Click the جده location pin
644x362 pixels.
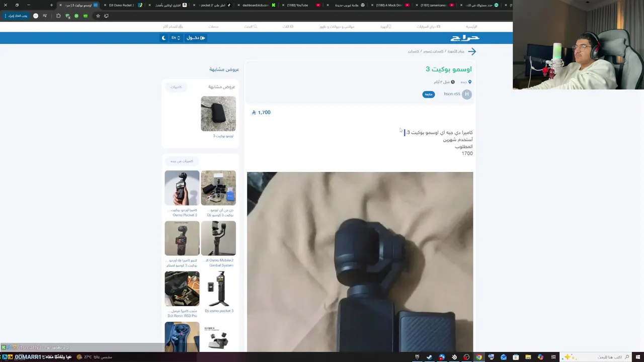click(470, 82)
